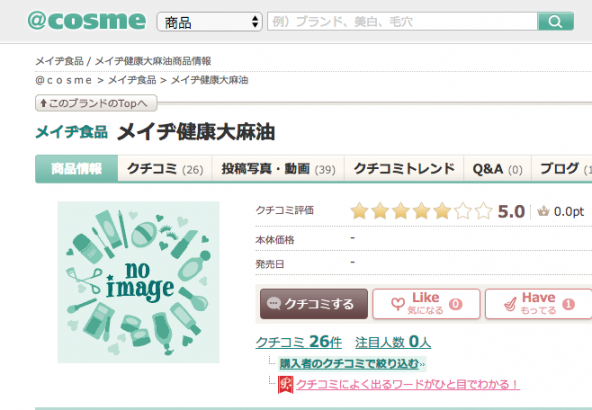Viewport: 592px width, 410px height.
Task: Click メイヂ食品 breadcrumb link
Action: (x=132, y=80)
